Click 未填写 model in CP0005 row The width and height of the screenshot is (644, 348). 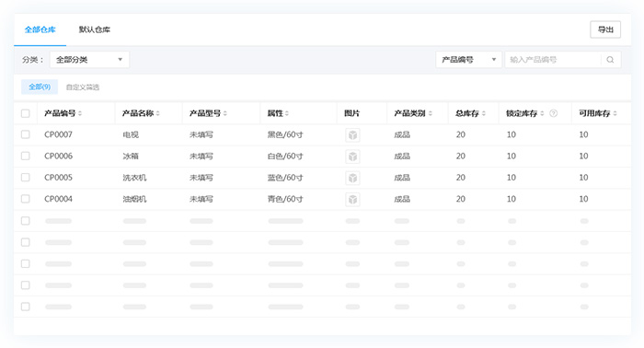click(201, 177)
